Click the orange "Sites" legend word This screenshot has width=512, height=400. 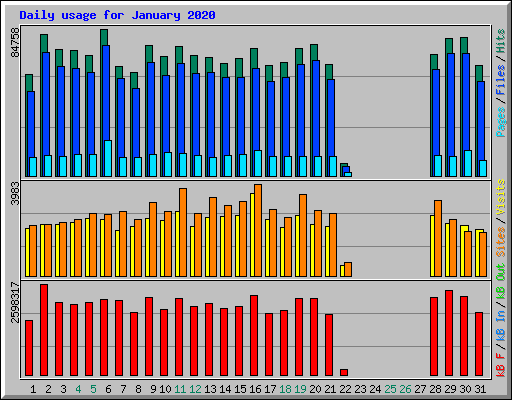click(x=501, y=242)
